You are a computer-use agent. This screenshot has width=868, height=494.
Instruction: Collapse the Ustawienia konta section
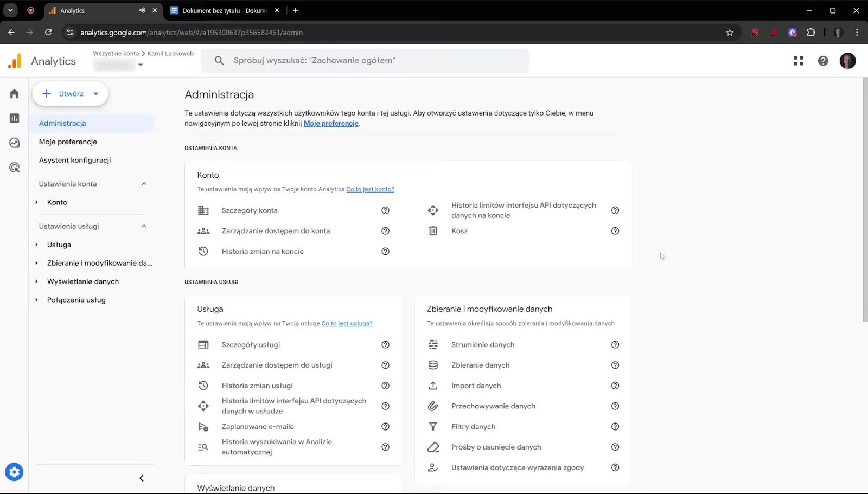tap(144, 184)
